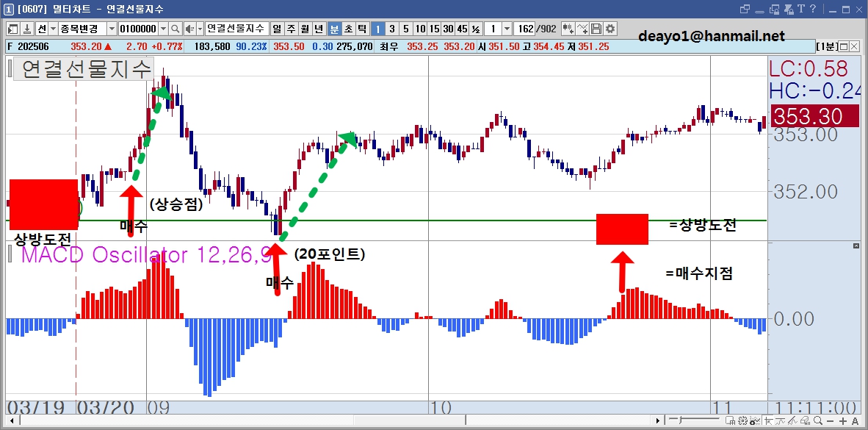Zoom in chart with the bottom plus icon
Screen dimensions: 868x430
[x=842, y=420]
